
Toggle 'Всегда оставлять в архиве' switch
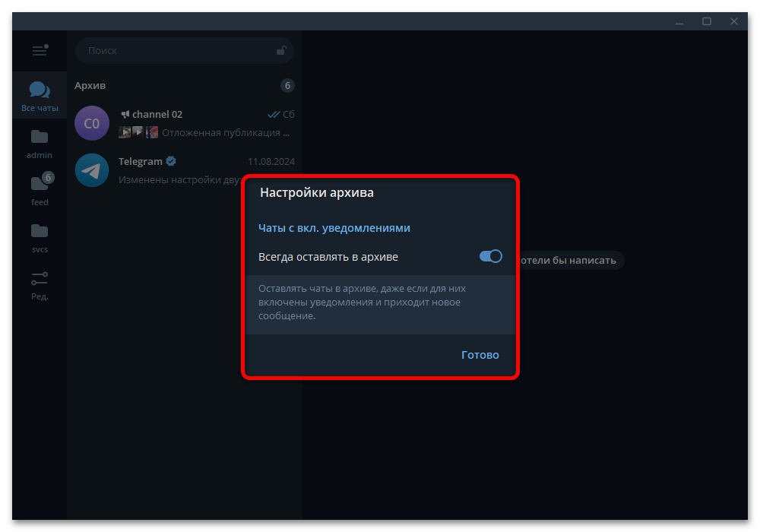coord(490,256)
